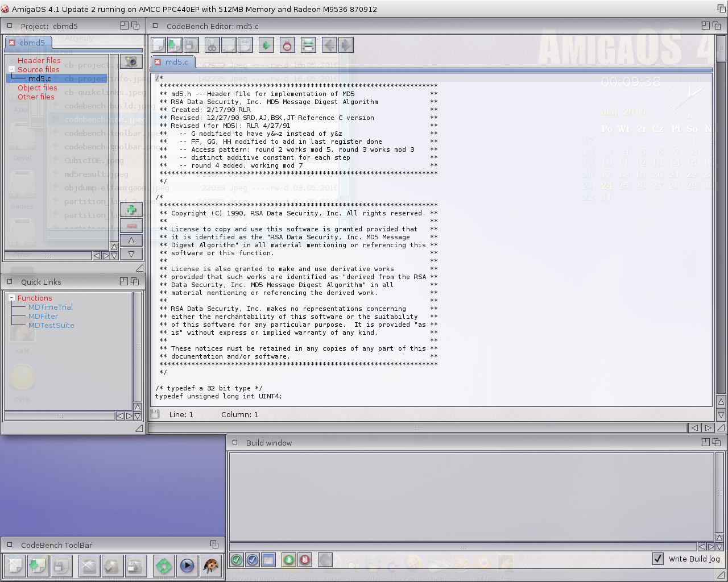Click the project tree horizontal scrollbar
The width and height of the screenshot is (728, 582).
48,256
